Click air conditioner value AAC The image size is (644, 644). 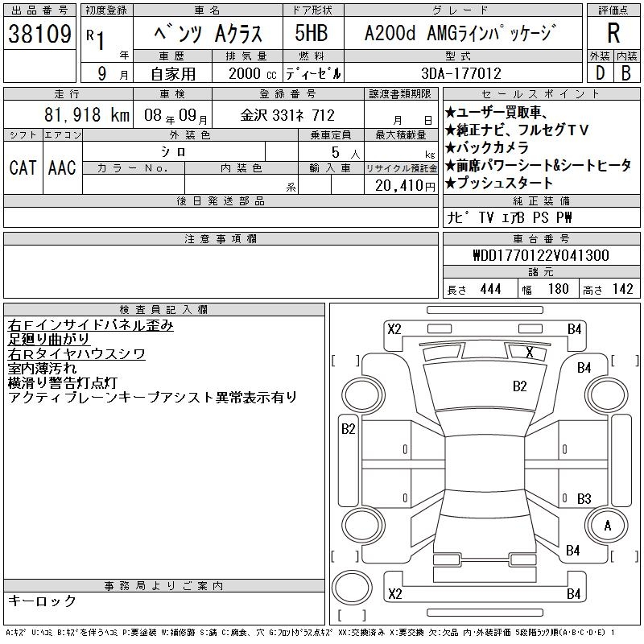[x=62, y=167]
